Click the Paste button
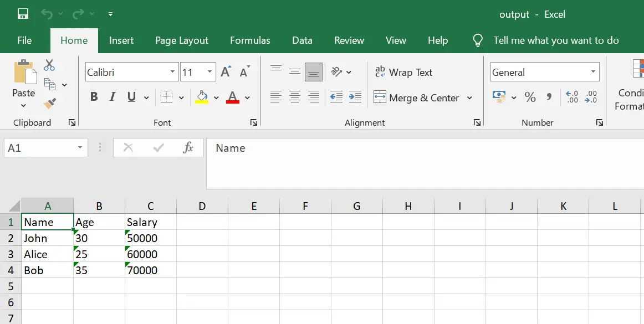Image resolution: width=644 pixels, height=324 pixels. 23,78
